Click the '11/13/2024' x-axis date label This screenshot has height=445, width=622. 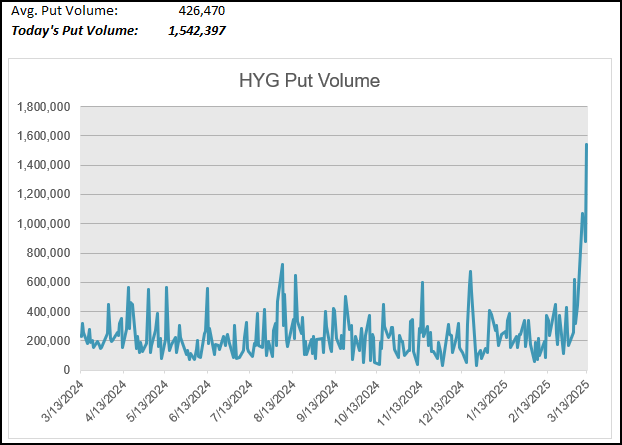pyautogui.click(x=399, y=403)
